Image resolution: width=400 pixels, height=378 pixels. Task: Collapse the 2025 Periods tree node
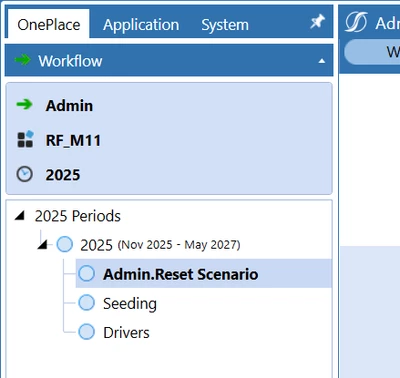(x=20, y=216)
